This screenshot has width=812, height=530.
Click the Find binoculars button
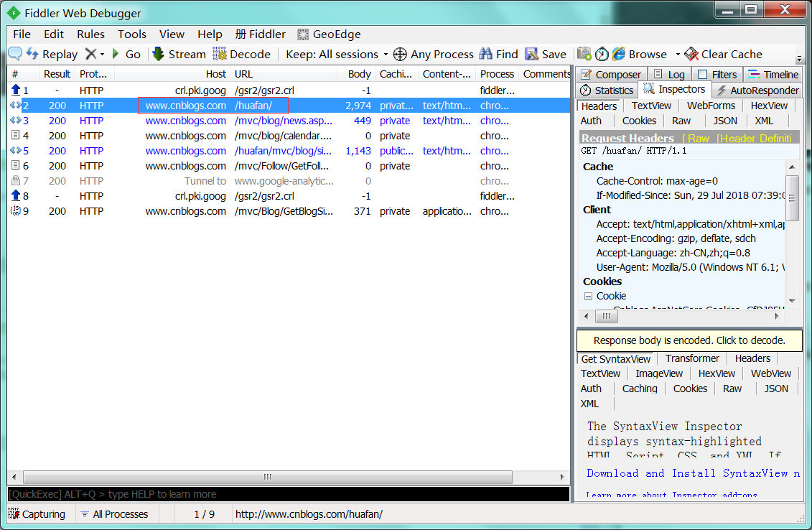click(x=498, y=54)
